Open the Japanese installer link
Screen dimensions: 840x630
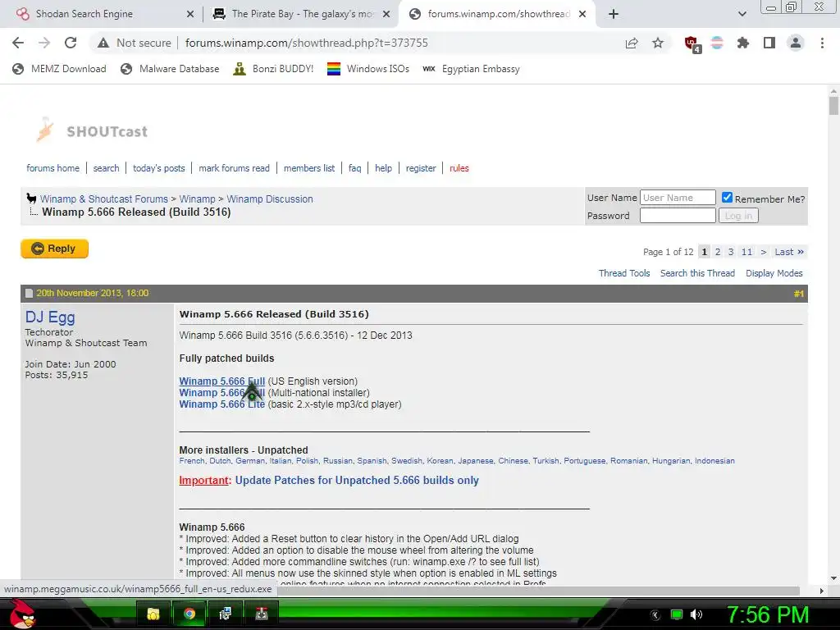tap(475, 461)
